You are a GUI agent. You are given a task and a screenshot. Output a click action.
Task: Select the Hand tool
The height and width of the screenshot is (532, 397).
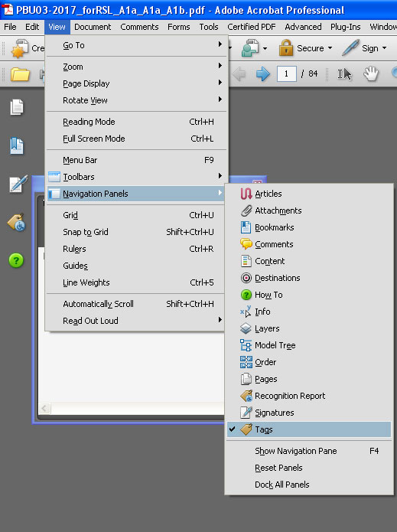pos(371,73)
